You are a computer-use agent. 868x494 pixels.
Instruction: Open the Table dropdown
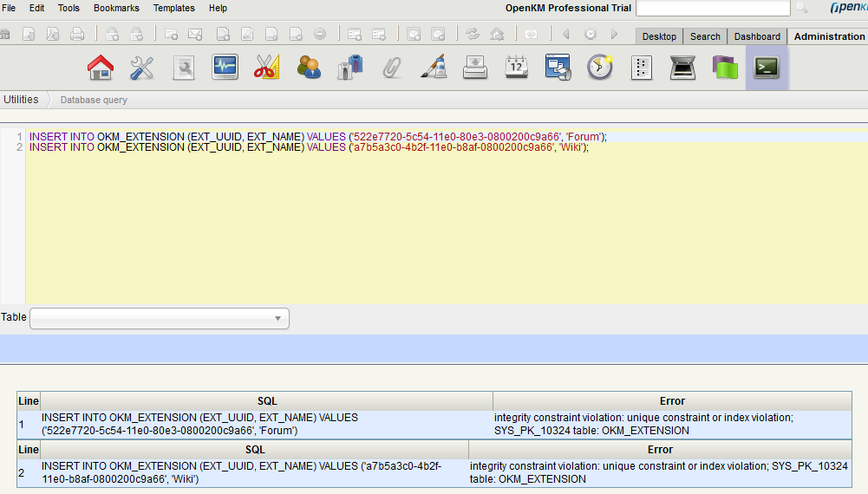click(160, 318)
